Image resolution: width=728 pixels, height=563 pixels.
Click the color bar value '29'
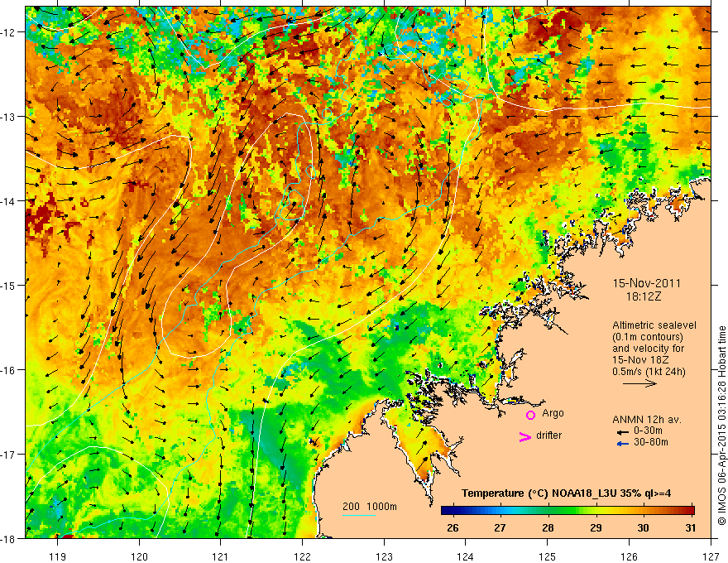[596, 527]
